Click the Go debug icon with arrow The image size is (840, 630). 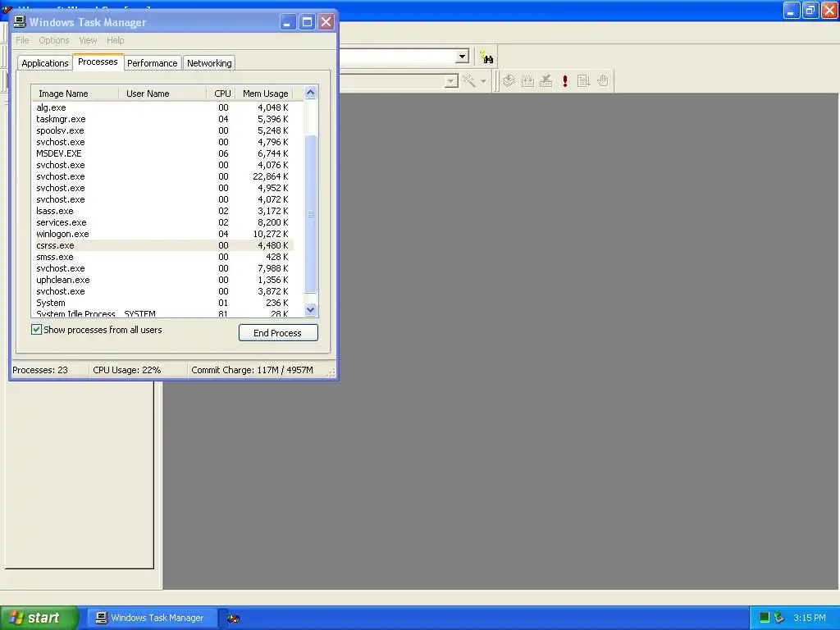click(x=583, y=81)
